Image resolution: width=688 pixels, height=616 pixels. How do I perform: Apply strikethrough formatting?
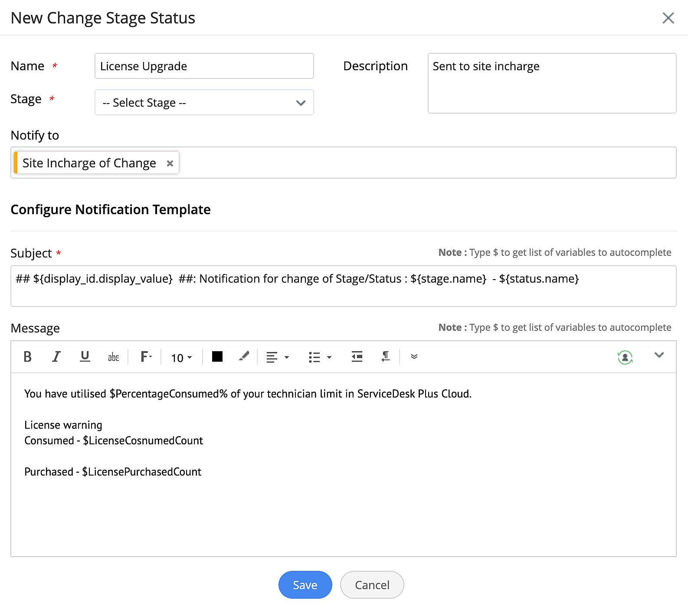pyautogui.click(x=113, y=357)
